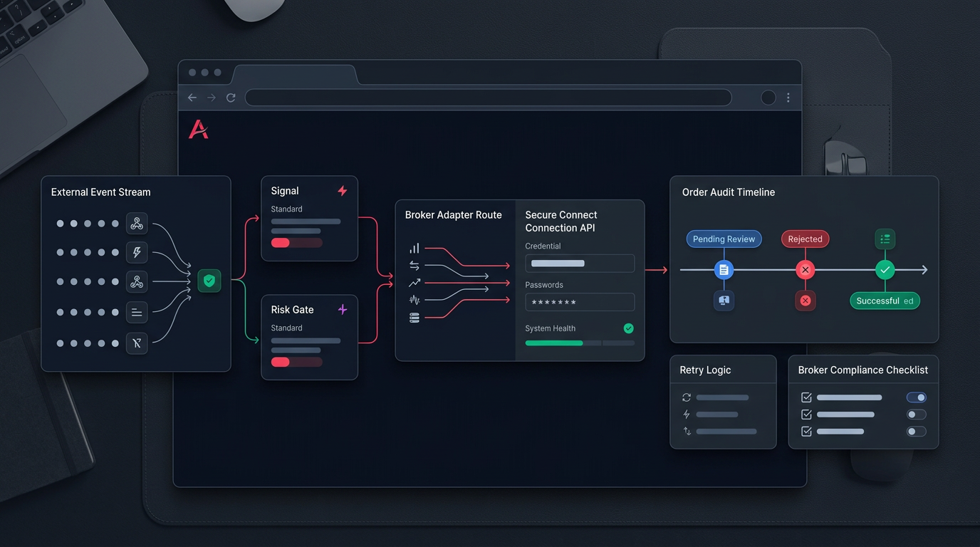Screen dimensions: 980x547
Task: Click the purple sparkle icon on Risk Gate card
Action: point(343,310)
